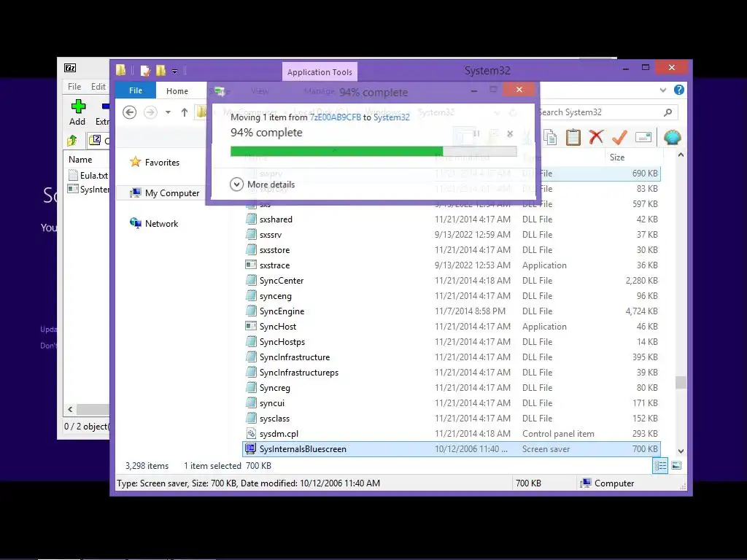Click the New folder quick access icon
The image size is (747, 560).
point(161,71)
